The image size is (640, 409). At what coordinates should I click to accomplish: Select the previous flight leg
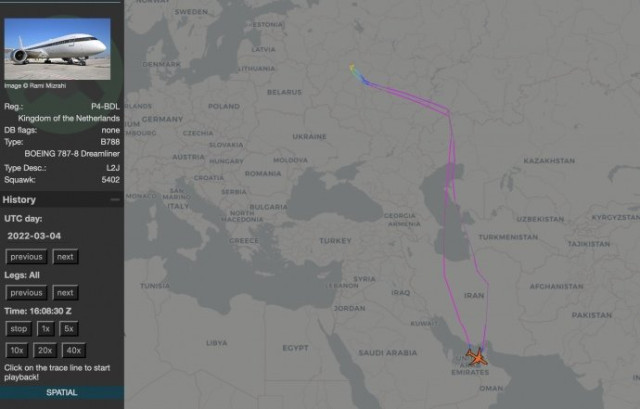tap(27, 293)
